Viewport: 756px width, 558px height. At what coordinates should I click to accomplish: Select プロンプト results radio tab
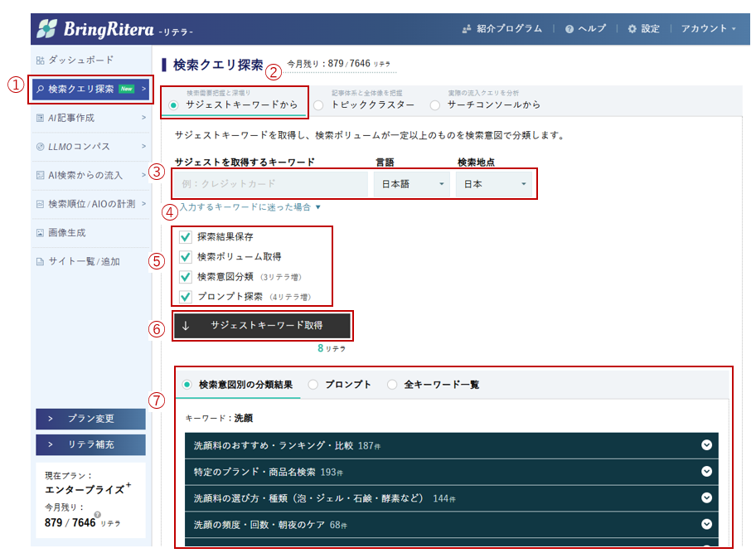(313, 385)
